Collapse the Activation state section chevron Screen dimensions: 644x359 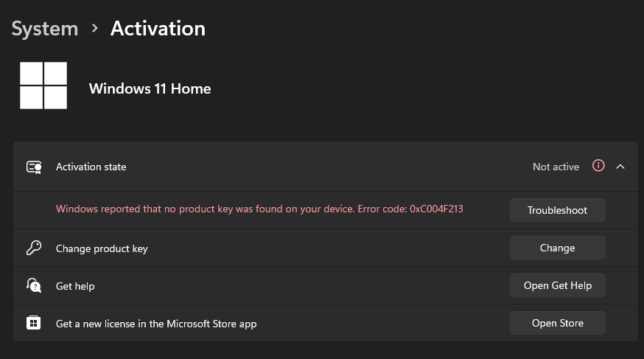[620, 167]
